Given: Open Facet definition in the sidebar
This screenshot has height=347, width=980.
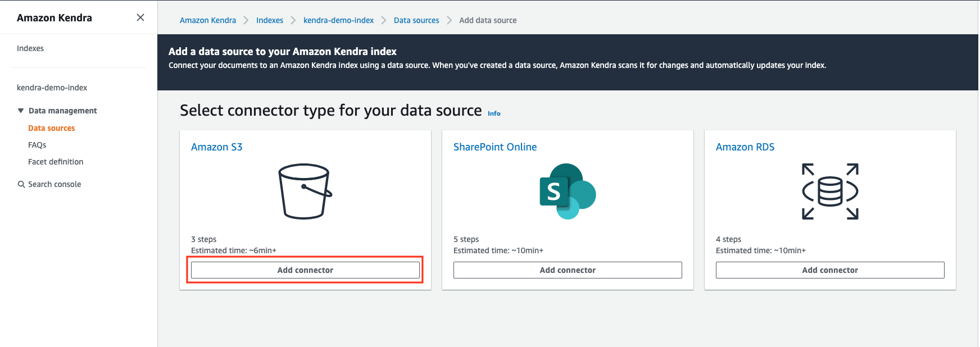Looking at the screenshot, I should [56, 162].
